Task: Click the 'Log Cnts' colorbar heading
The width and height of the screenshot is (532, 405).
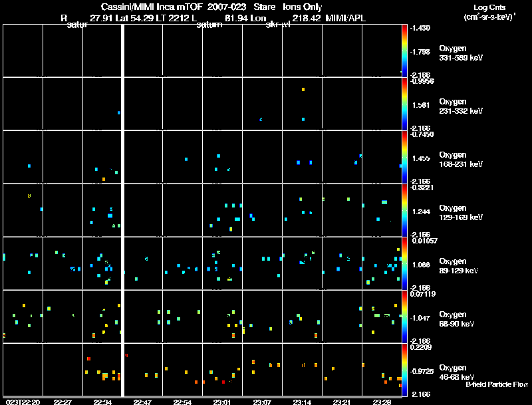Action: pyautogui.click(x=489, y=7)
